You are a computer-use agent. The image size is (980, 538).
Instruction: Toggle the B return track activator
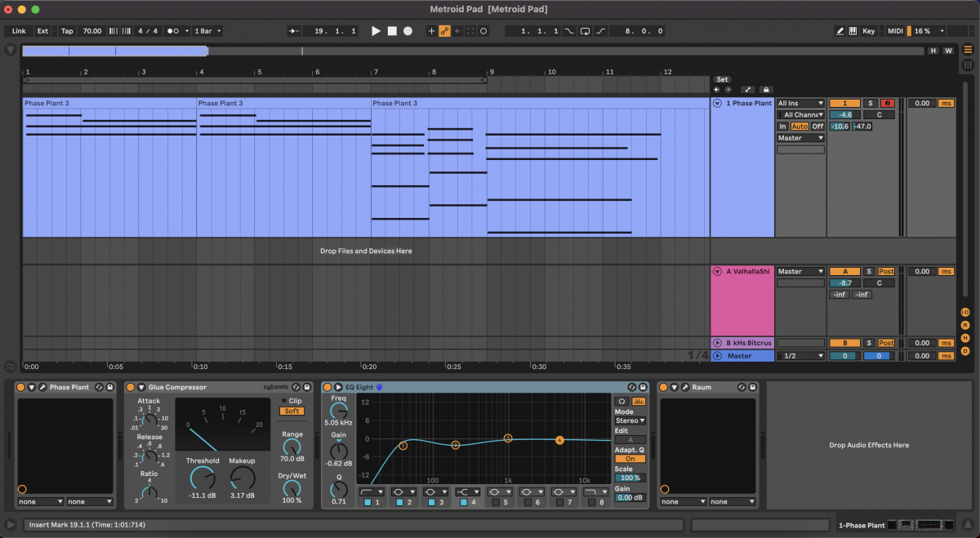844,343
